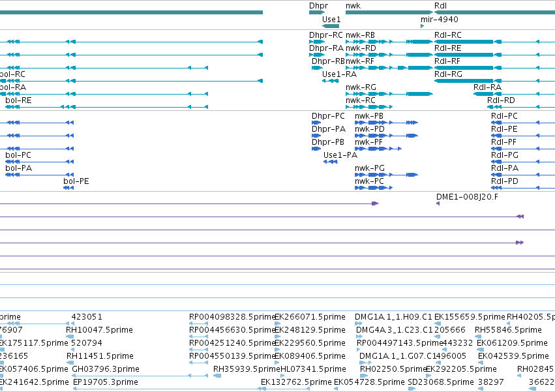Viewport: 555px width, 392px height.
Task: Open the Dhpr-RB transcript
Action: tap(317, 68)
